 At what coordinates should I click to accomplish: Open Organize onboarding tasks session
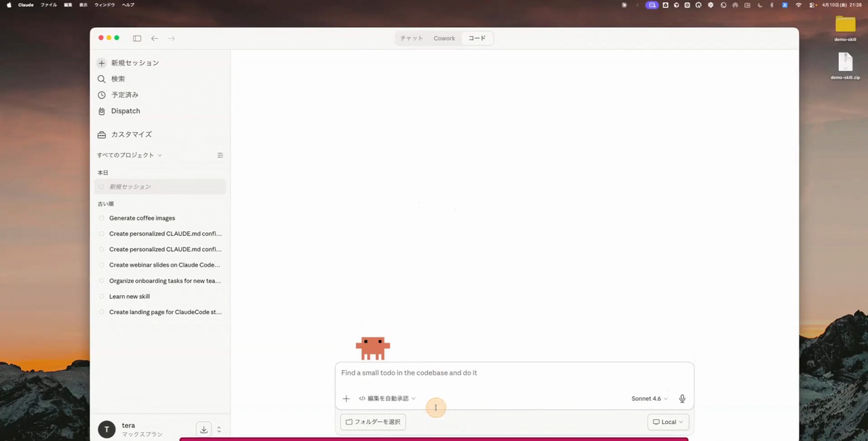point(160,281)
